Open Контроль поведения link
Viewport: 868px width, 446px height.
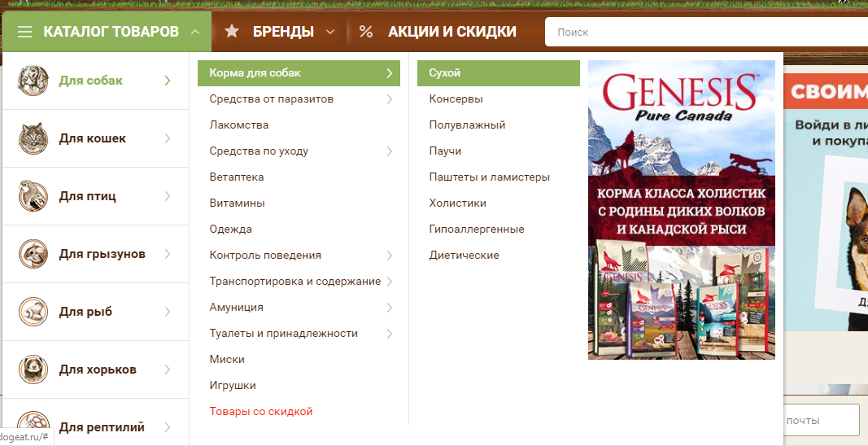pyautogui.click(x=265, y=256)
